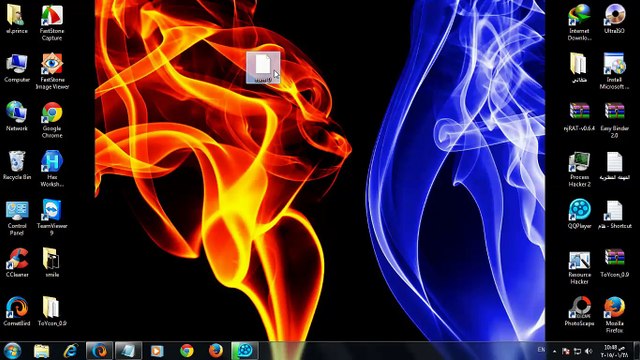Image resolution: width=640 pixels, height=360 pixels.
Task: Launch Firefox from the taskbar
Action: click(x=216, y=351)
